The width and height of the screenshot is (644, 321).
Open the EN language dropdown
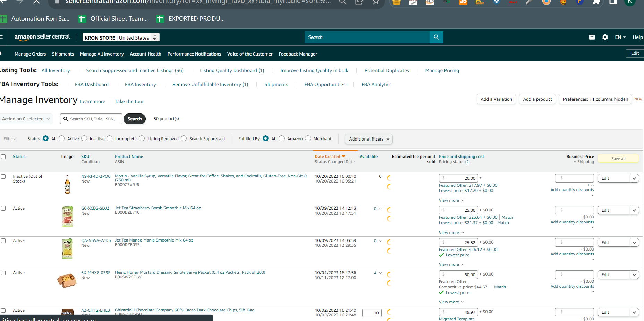click(x=620, y=37)
